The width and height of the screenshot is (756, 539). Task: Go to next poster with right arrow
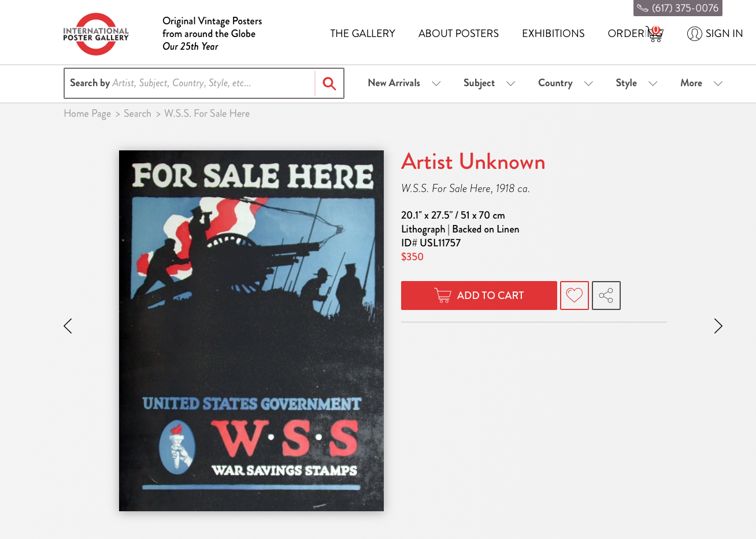point(718,326)
